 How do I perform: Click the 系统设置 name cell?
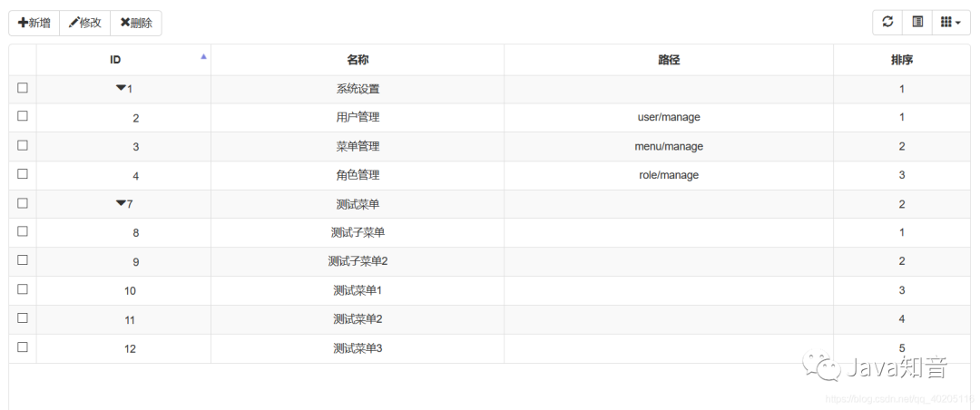pyautogui.click(x=358, y=89)
